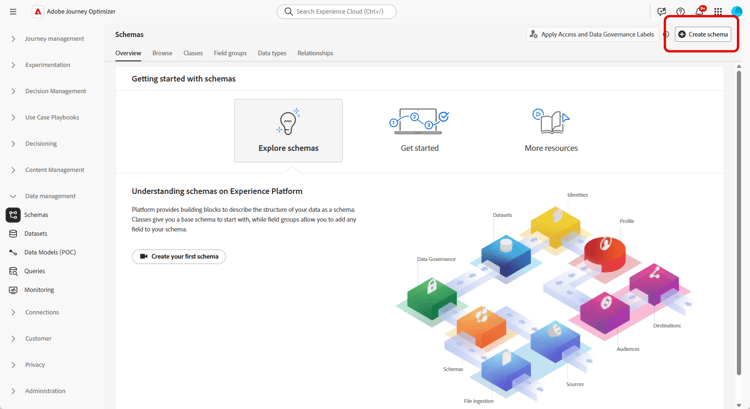Expand Connections section

(13, 312)
